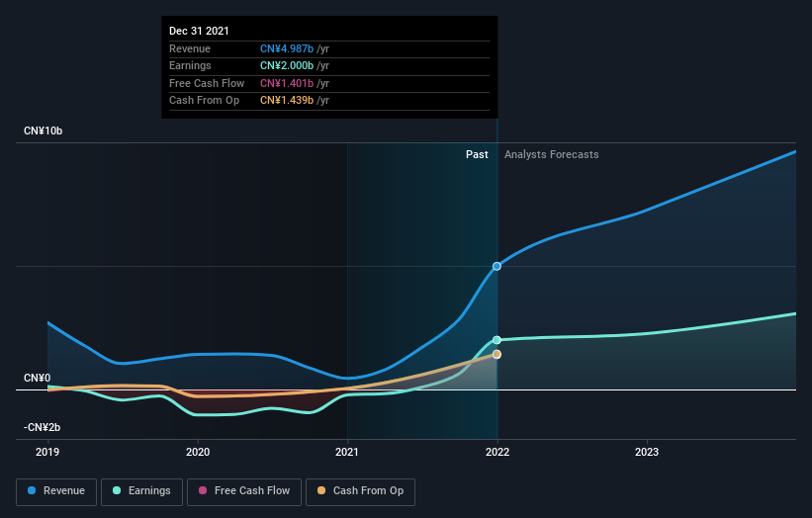
Task: Click the Revenue row label in tooltip
Action: 190,48
